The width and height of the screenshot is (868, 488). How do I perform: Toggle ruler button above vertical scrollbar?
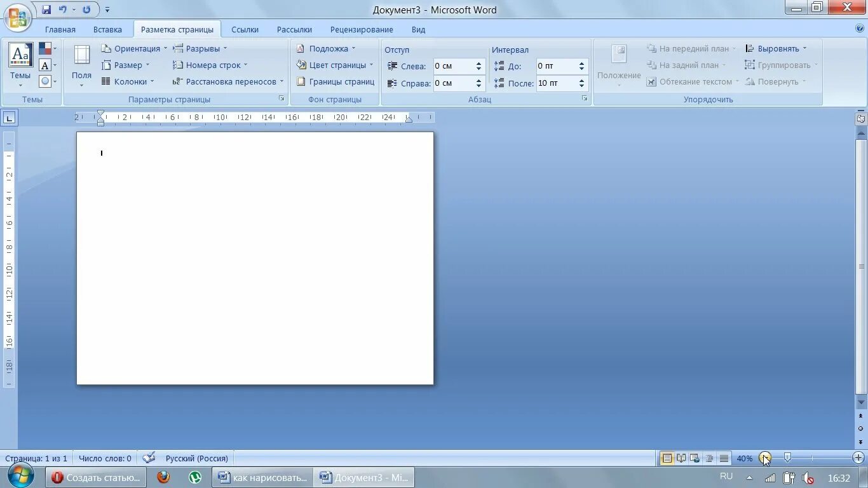(x=861, y=118)
